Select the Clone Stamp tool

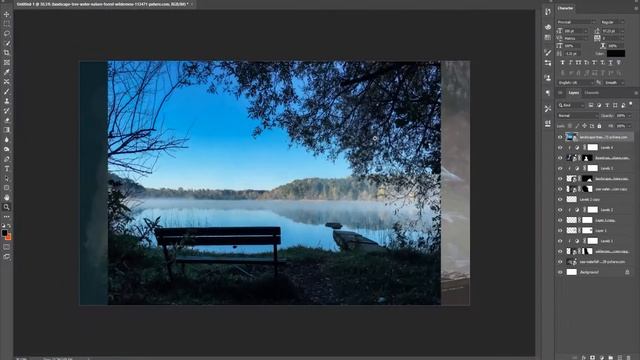[7, 101]
